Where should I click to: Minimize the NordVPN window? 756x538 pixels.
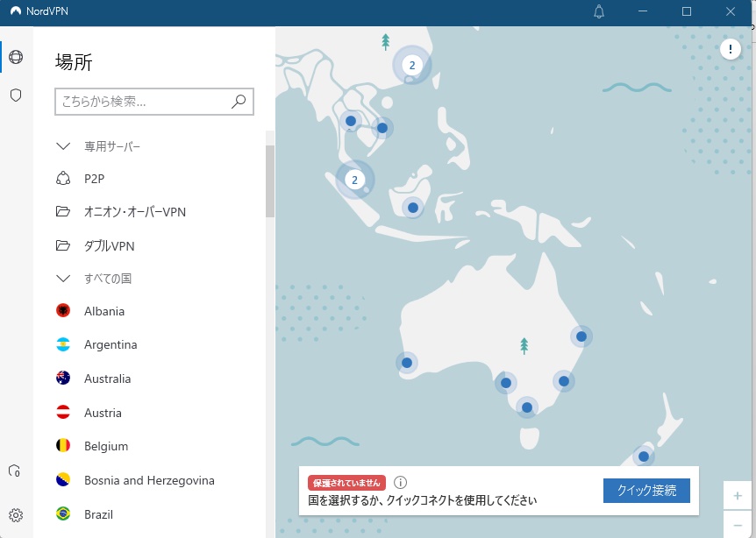coord(643,11)
